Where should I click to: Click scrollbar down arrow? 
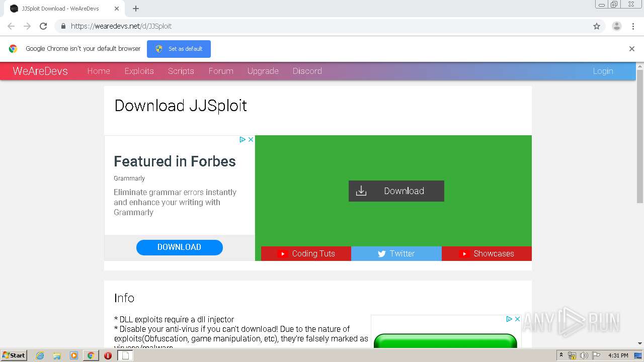click(x=640, y=343)
